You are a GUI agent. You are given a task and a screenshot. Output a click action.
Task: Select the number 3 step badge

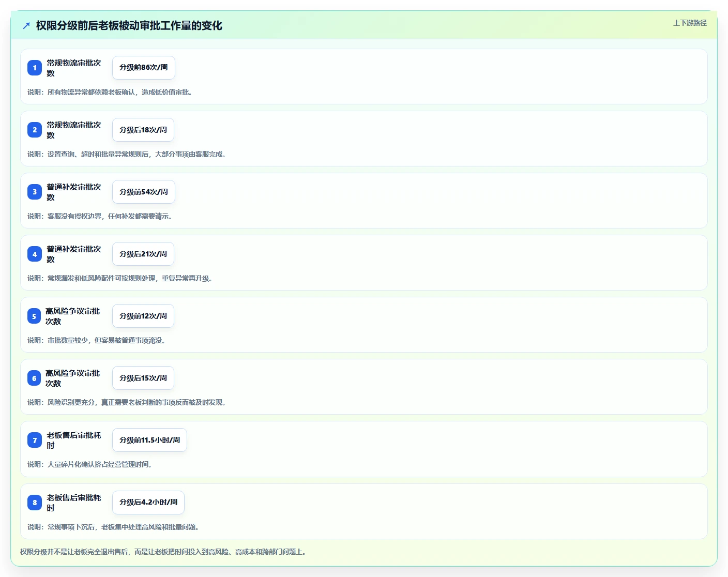coord(35,192)
